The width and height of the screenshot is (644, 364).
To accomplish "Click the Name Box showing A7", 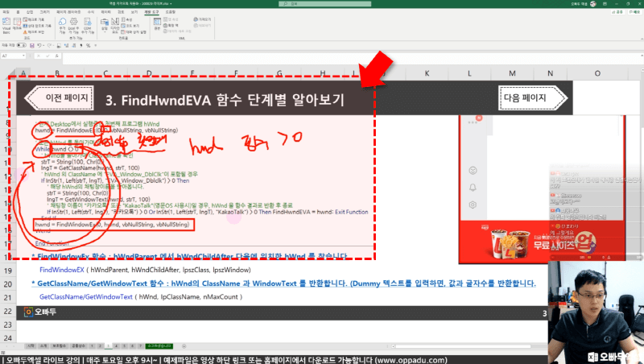I will (x=11, y=56).
